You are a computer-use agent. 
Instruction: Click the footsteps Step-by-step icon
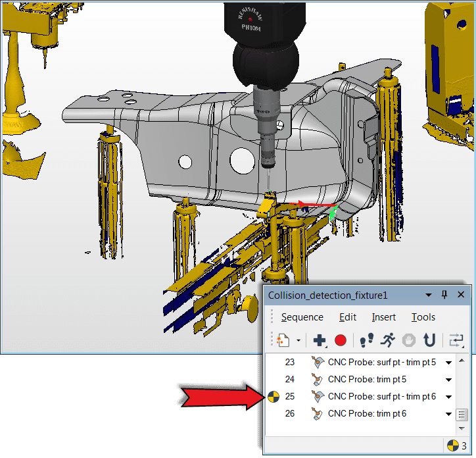tap(367, 340)
